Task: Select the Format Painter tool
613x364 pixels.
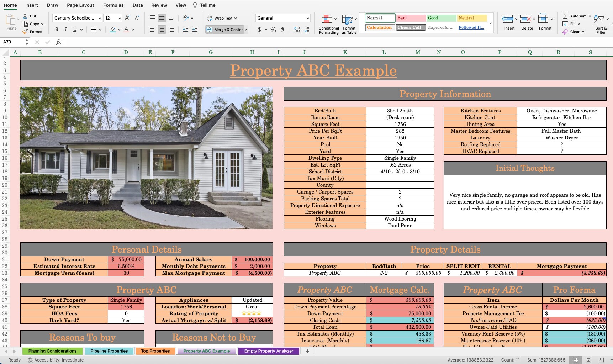Action: point(33,31)
